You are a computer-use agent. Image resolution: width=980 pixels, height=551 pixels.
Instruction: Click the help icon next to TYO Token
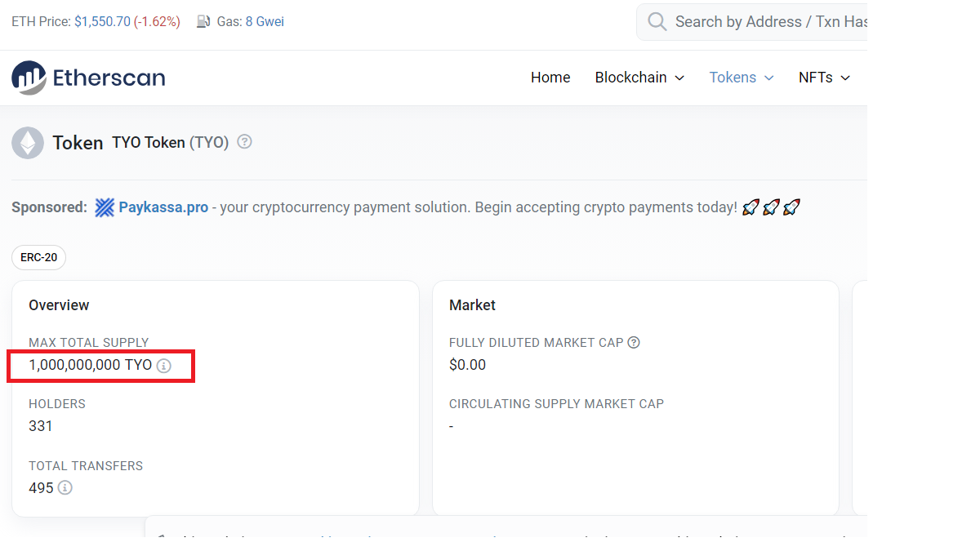[x=244, y=142]
